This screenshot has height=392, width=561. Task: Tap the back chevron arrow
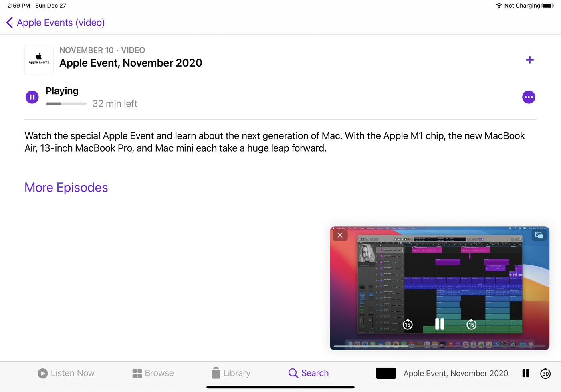[x=10, y=22]
